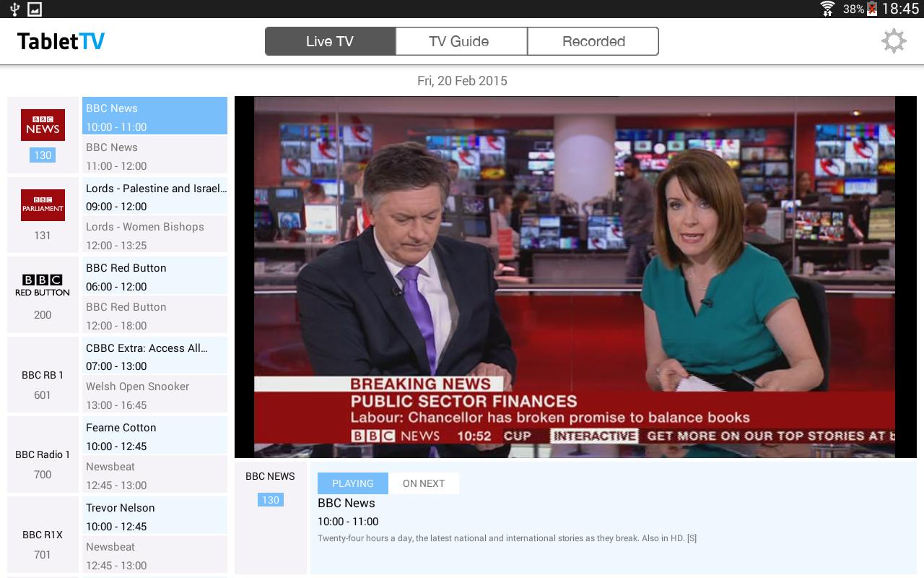The width and height of the screenshot is (924, 578).
Task: Switch to the Live TV tab
Action: (330, 41)
